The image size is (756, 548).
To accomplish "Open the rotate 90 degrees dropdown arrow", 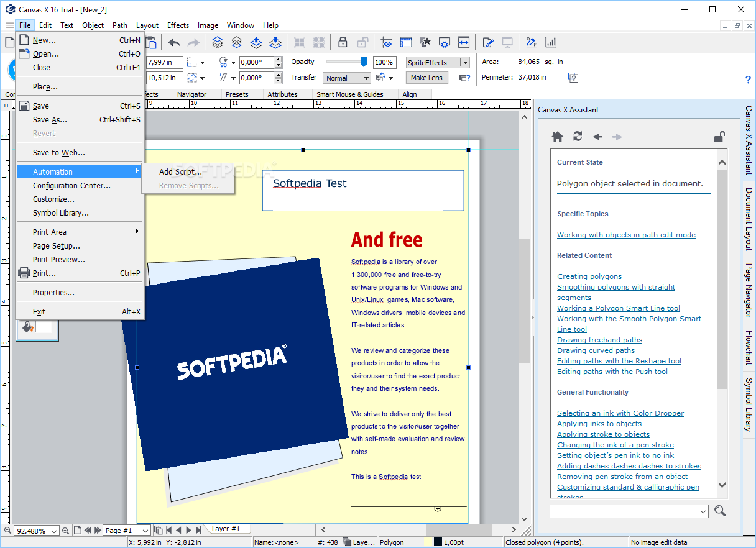I will point(234,63).
